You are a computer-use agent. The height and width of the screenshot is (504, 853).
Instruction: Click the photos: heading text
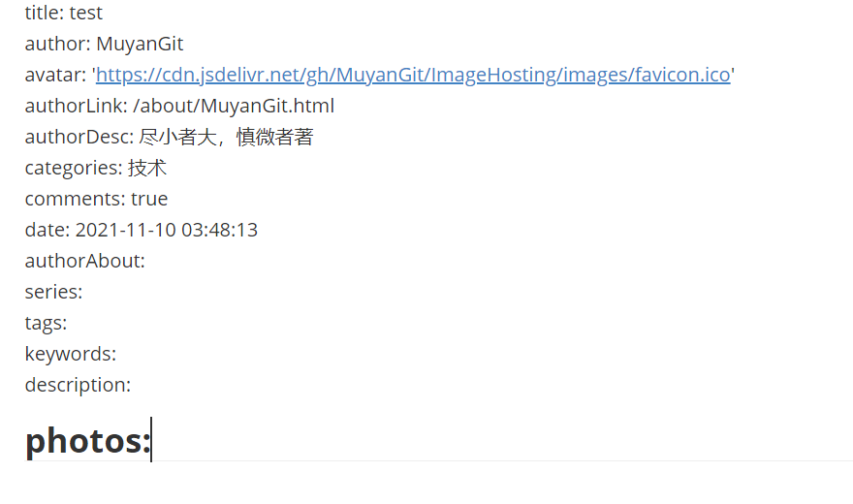[87, 440]
